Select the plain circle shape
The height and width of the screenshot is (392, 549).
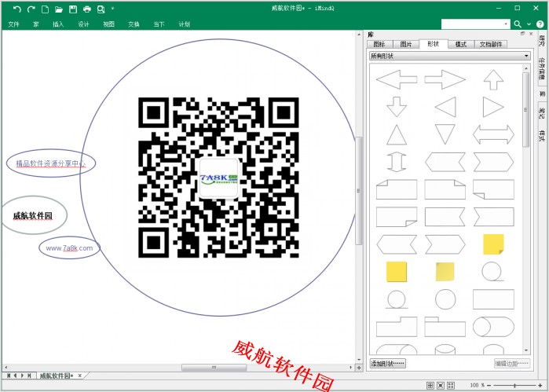click(445, 299)
